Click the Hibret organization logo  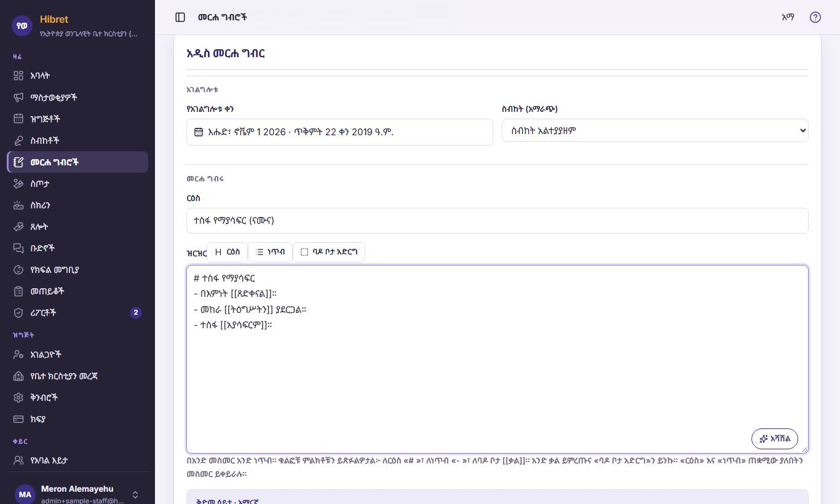pos(23,25)
